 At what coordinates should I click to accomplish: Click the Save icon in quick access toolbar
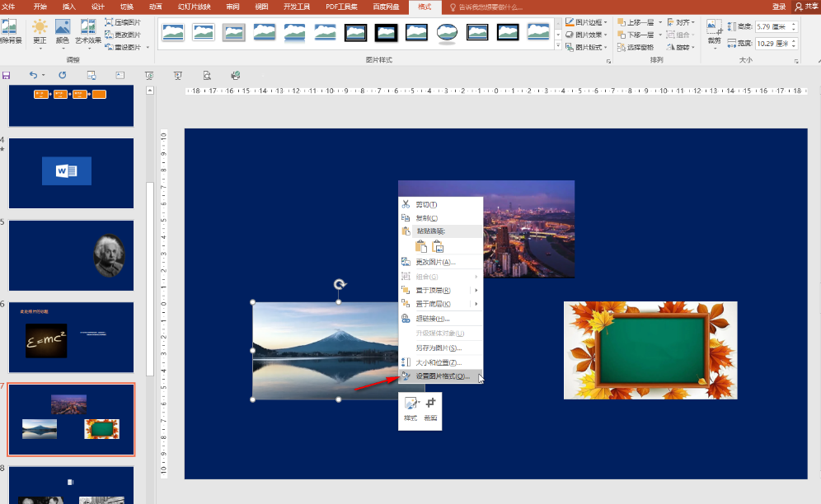6,75
